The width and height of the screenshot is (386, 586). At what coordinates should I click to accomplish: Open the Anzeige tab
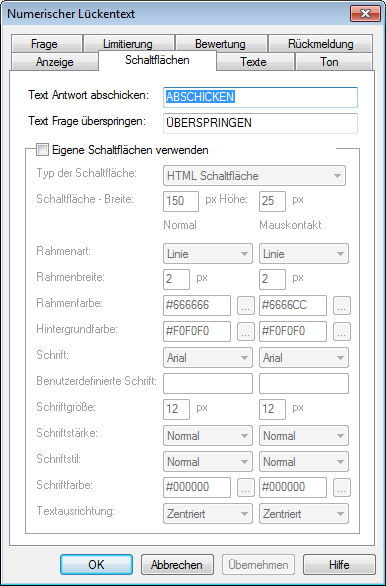pos(55,62)
